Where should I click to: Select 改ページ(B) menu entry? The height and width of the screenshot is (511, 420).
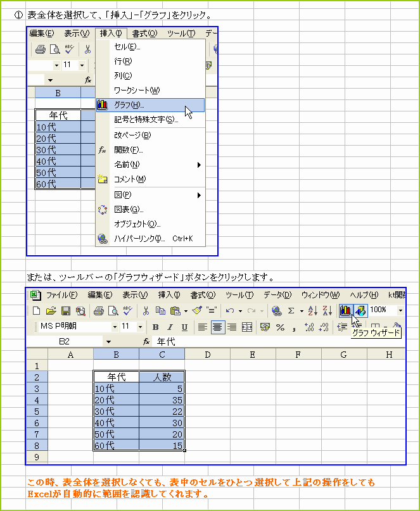coord(150,135)
